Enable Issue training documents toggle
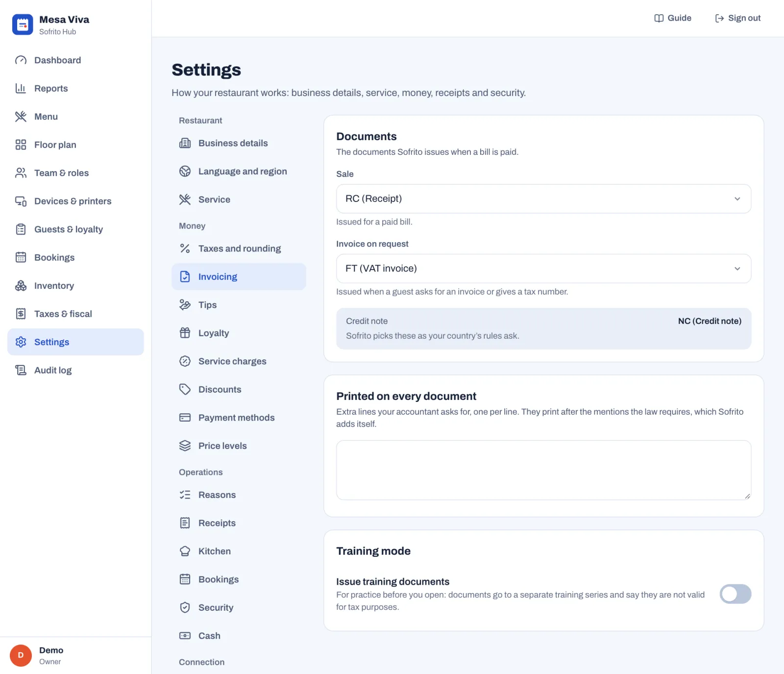The height and width of the screenshot is (674, 784). (735, 594)
